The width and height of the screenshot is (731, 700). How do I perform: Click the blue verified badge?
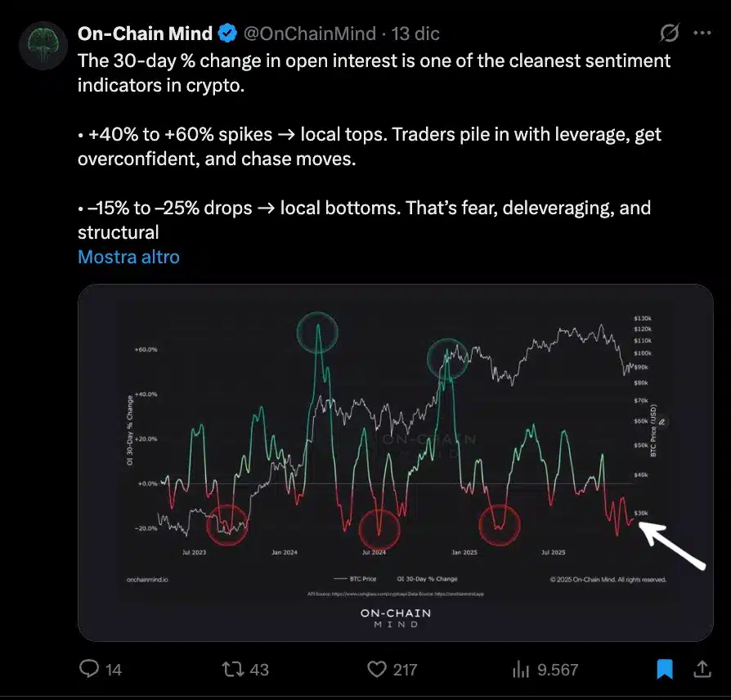[228, 34]
